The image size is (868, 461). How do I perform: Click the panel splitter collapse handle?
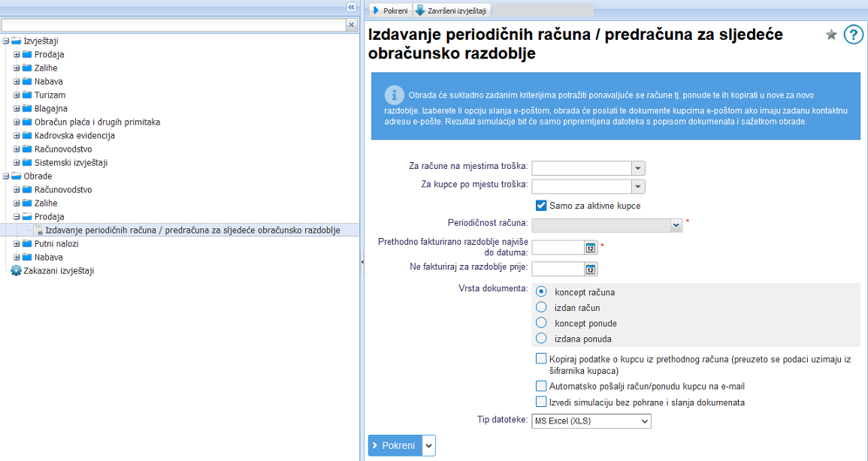coord(362,261)
